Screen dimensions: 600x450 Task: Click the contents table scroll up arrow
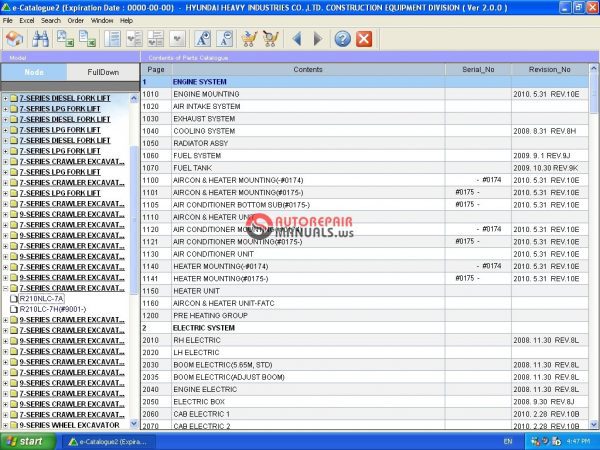point(594,68)
